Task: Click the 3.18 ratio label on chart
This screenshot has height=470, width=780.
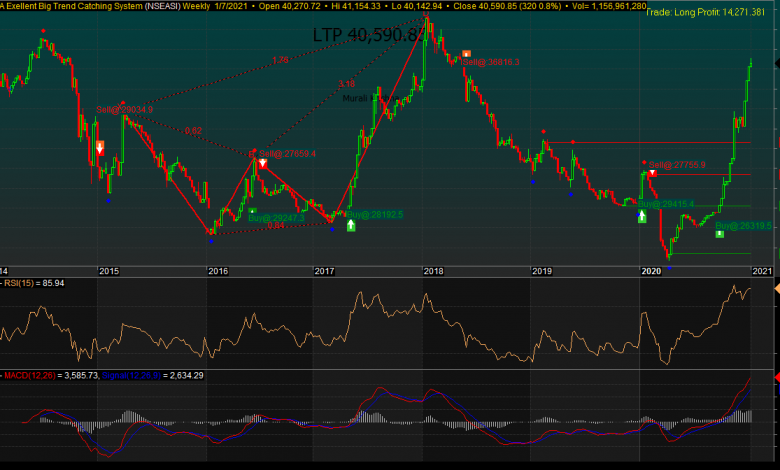Action: (346, 84)
